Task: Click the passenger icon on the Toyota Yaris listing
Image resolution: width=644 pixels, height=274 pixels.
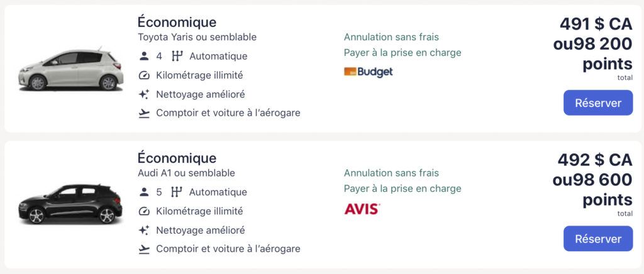Action: [x=144, y=56]
